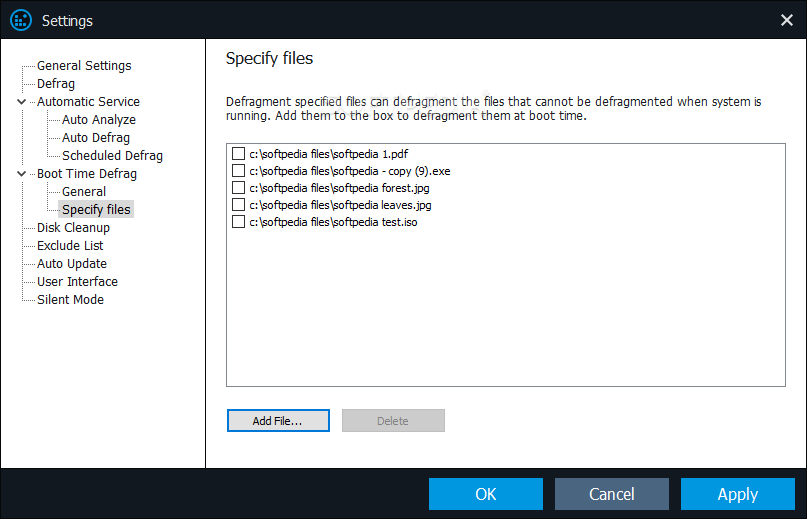
Task: Enable the softpedia leaves.jpg checkbox
Action: click(238, 204)
